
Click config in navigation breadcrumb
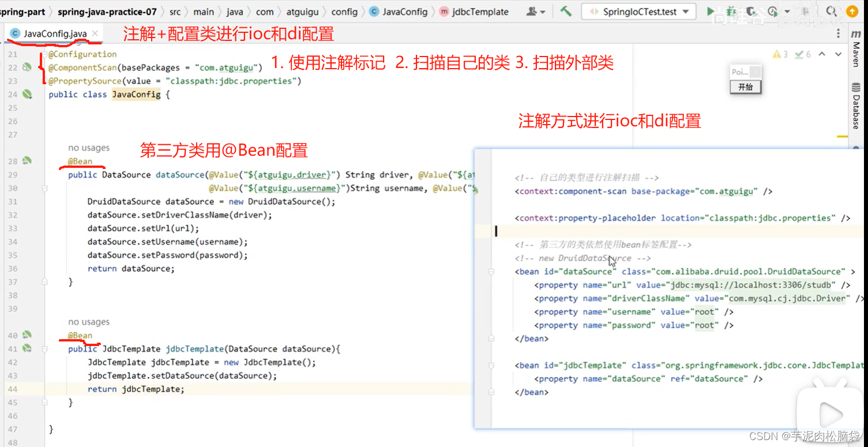click(344, 12)
